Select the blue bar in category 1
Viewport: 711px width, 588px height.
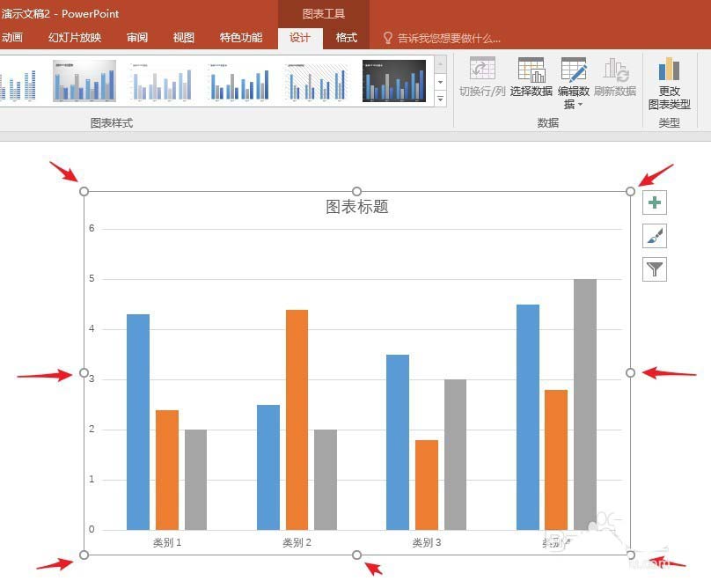(138, 422)
